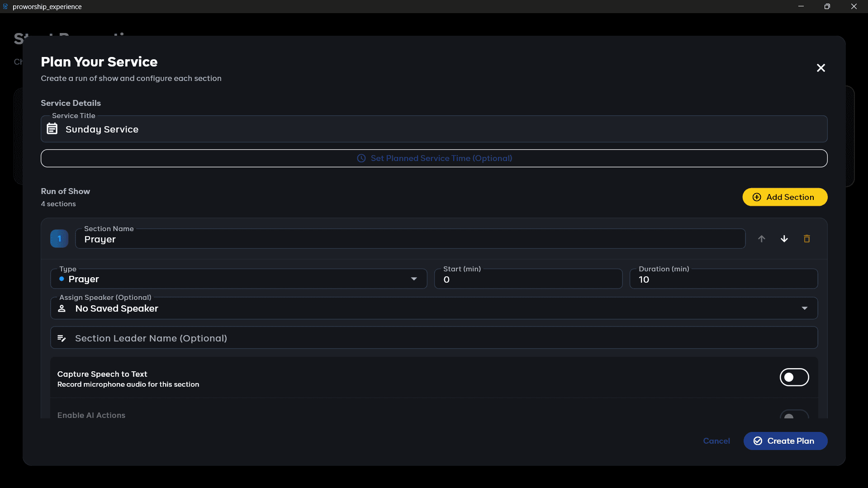Open the Type dropdown showing Prayer
Viewport: 868px width, 488px height.
click(239, 279)
